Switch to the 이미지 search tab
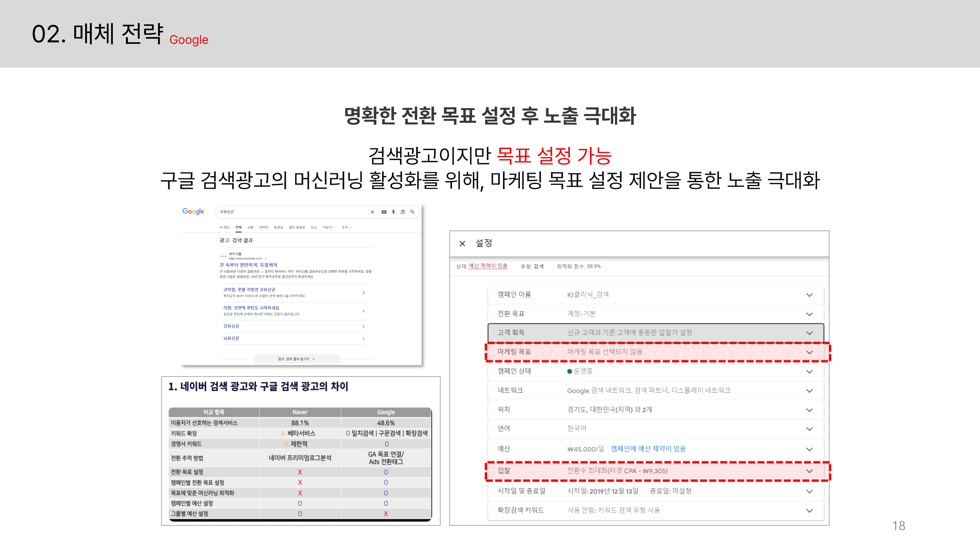 coord(263,228)
